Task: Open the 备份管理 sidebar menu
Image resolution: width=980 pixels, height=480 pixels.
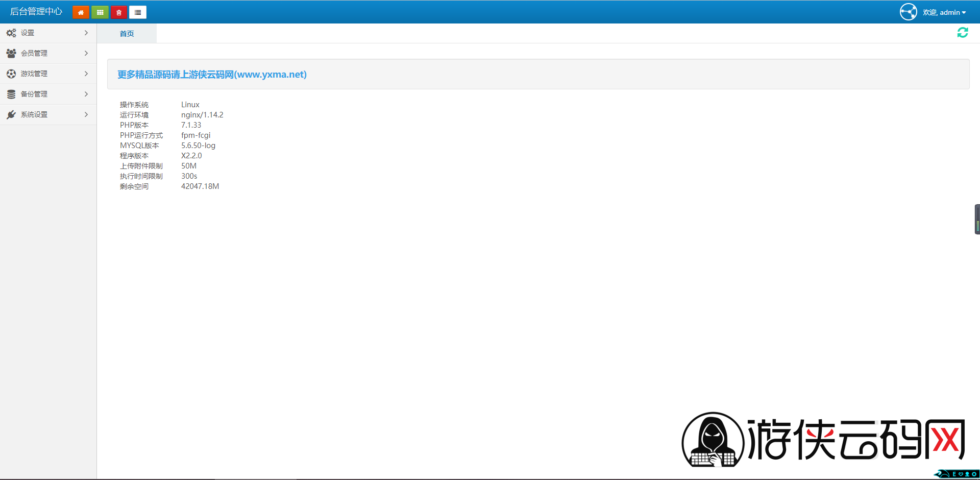Action: (x=48, y=94)
